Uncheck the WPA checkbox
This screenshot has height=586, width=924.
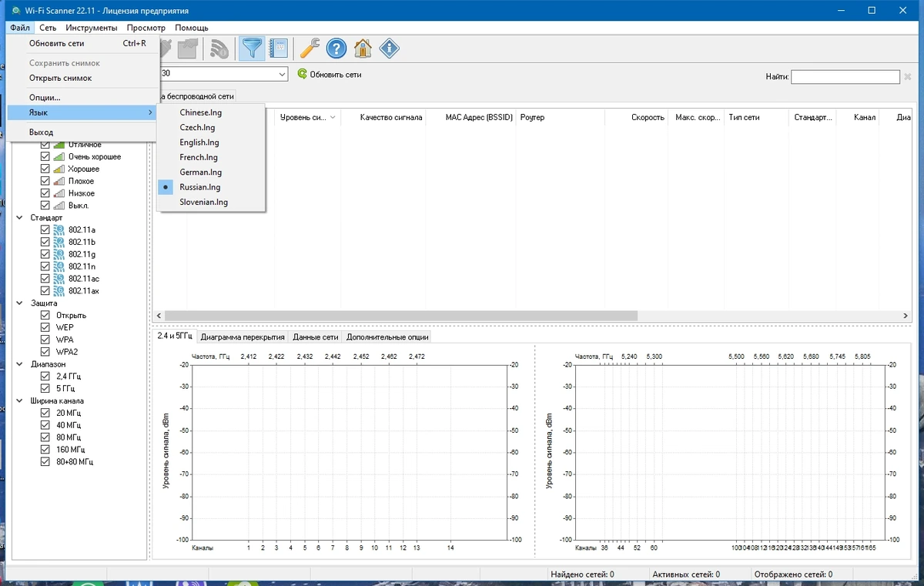[45, 340]
